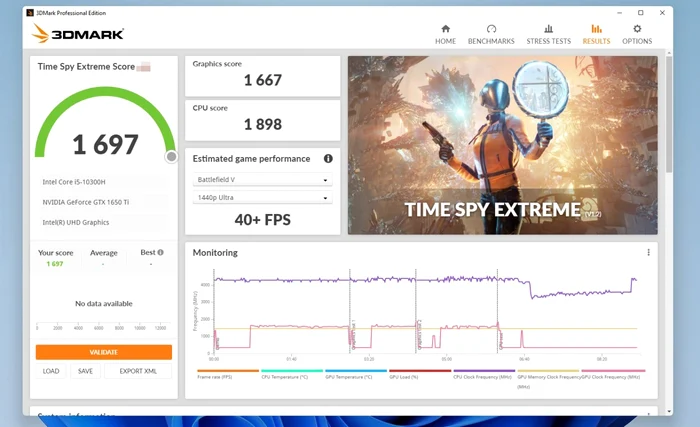Click the home house icon
Image resolution: width=700 pixels, height=427 pixels.
click(x=446, y=29)
